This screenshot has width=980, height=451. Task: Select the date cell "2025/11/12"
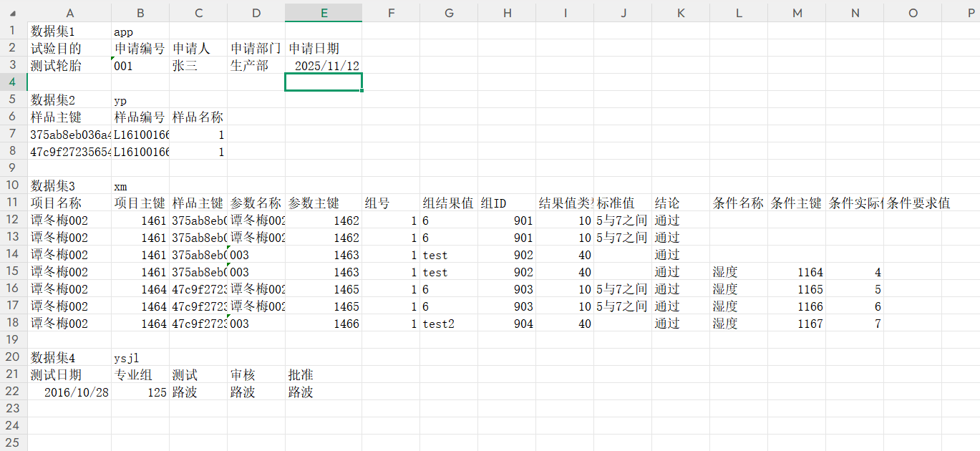click(x=324, y=65)
